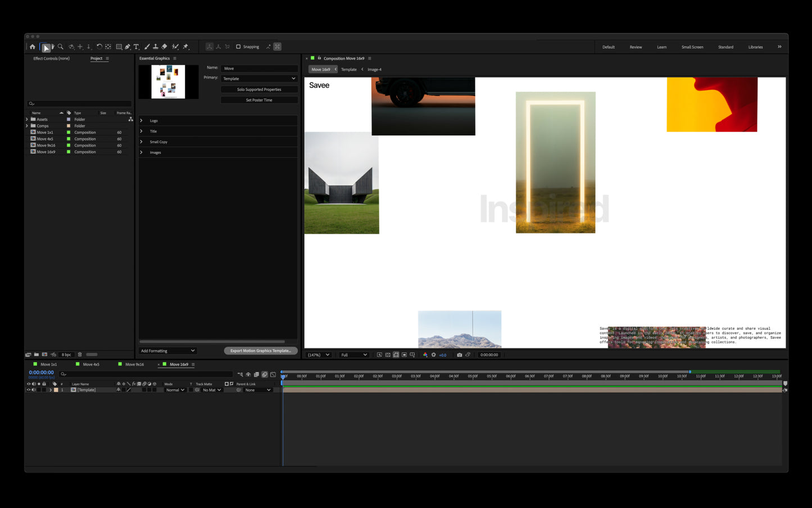This screenshot has height=508, width=812.
Task: Click the Name input field
Action: tap(259, 68)
